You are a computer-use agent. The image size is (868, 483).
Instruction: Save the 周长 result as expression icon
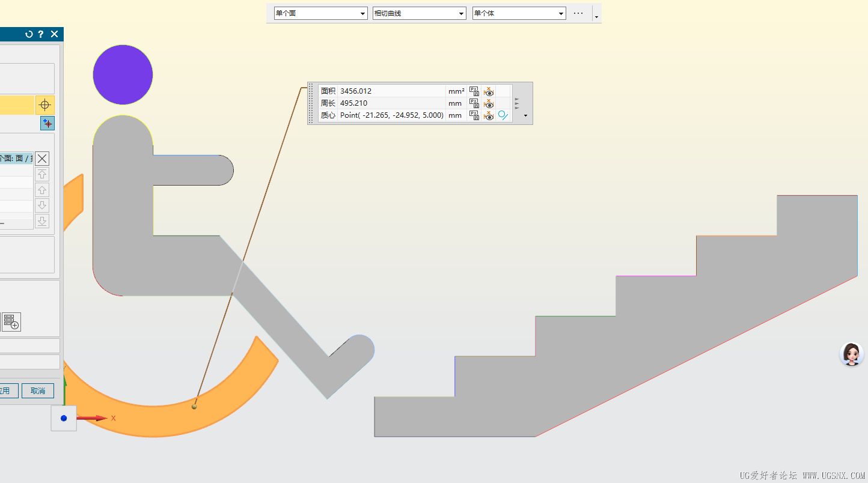pyautogui.click(x=474, y=103)
